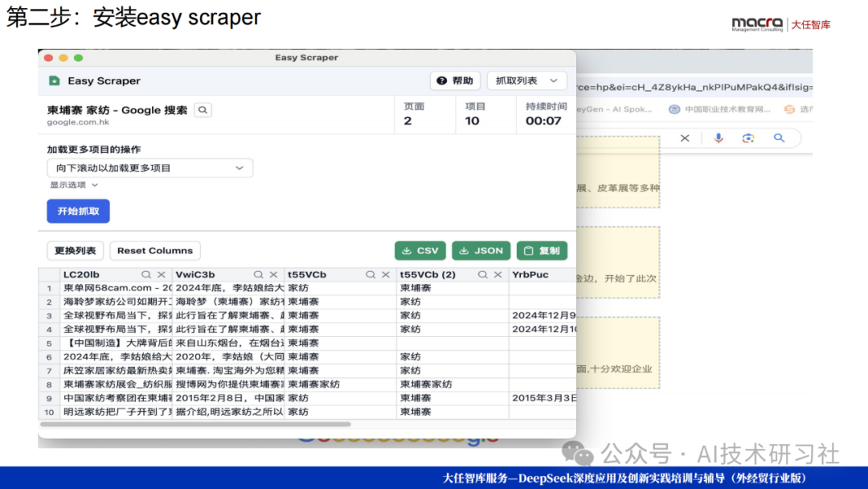Remove the t55VCb (2) column
Viewport: 868px width, 489px height.
(x=498, y=274)
